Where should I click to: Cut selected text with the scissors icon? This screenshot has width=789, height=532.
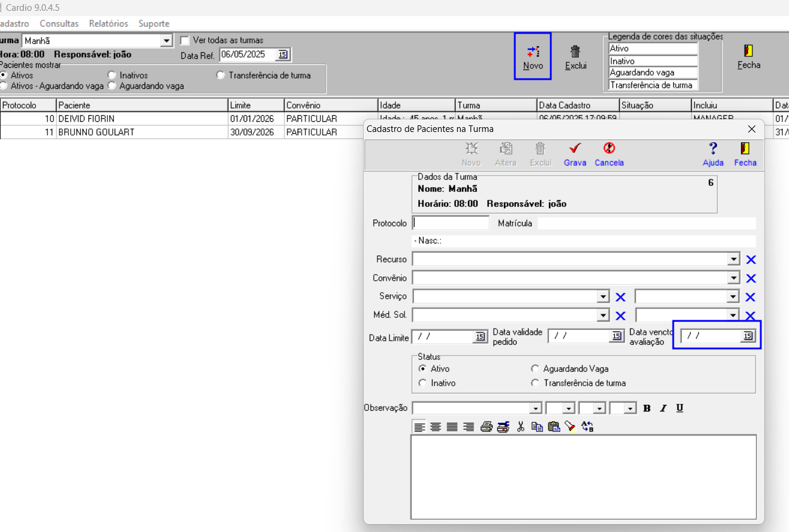point(521,427)
